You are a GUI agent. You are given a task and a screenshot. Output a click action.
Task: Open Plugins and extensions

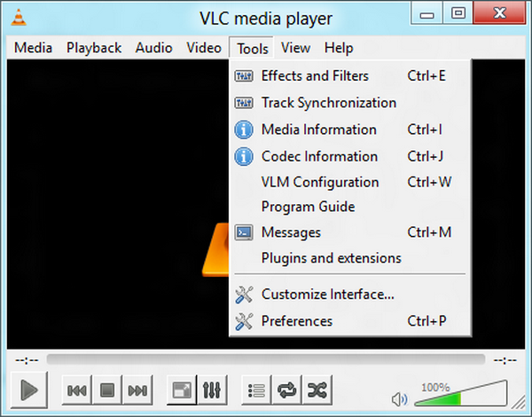(x=350, y=258)
